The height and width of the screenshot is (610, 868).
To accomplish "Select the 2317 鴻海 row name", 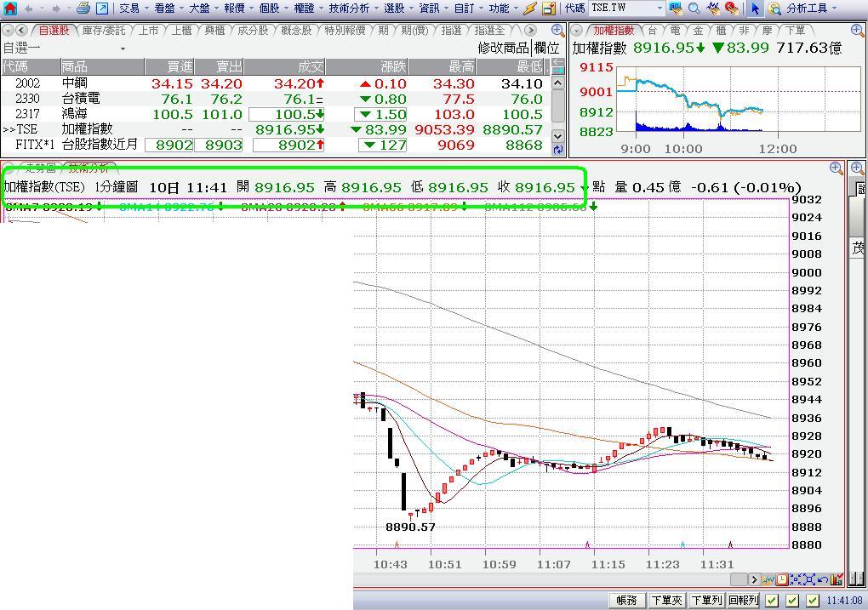I will coord(75,114).
